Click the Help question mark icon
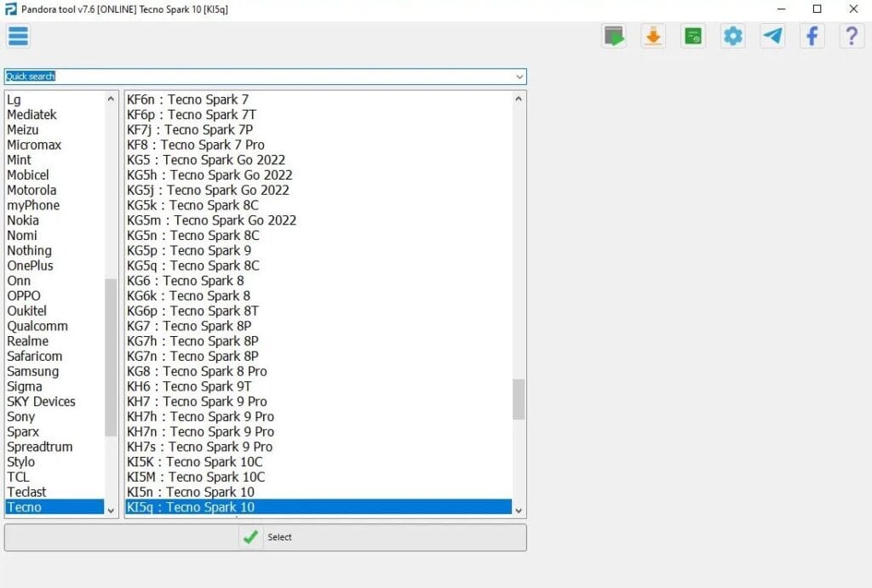872x588 pixels. click(852, 36)
